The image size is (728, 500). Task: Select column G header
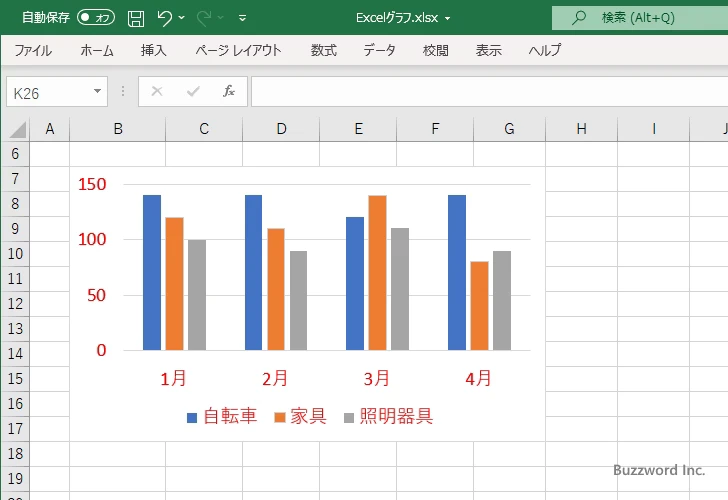pyautogui.click(x=509, y=129)
